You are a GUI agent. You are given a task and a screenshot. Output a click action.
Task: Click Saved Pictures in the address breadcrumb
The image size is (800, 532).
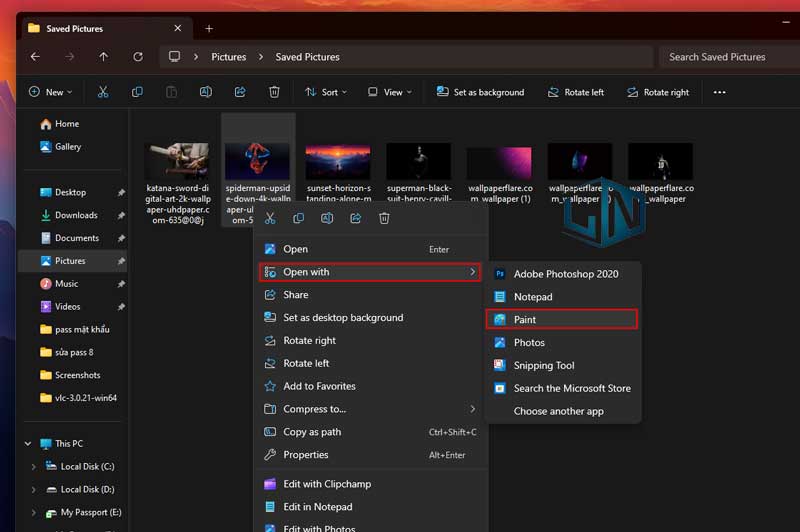click(x=307, y=57)
